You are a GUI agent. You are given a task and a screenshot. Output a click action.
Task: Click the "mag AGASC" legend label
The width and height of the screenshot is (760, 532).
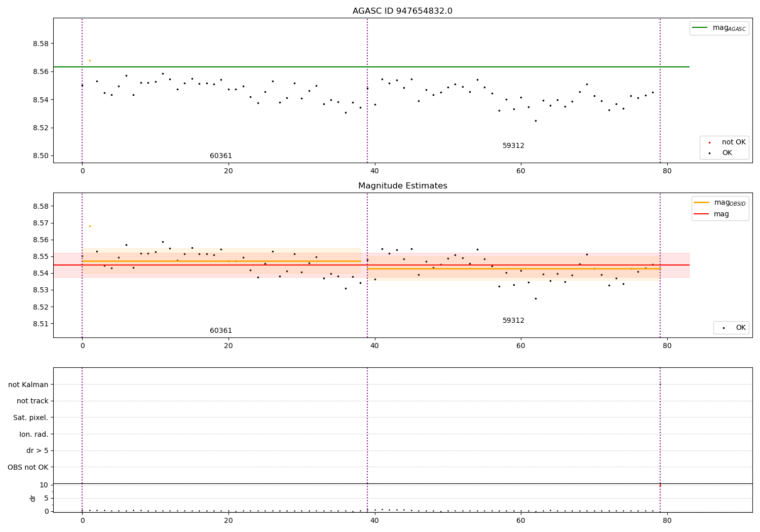point(729,28)
